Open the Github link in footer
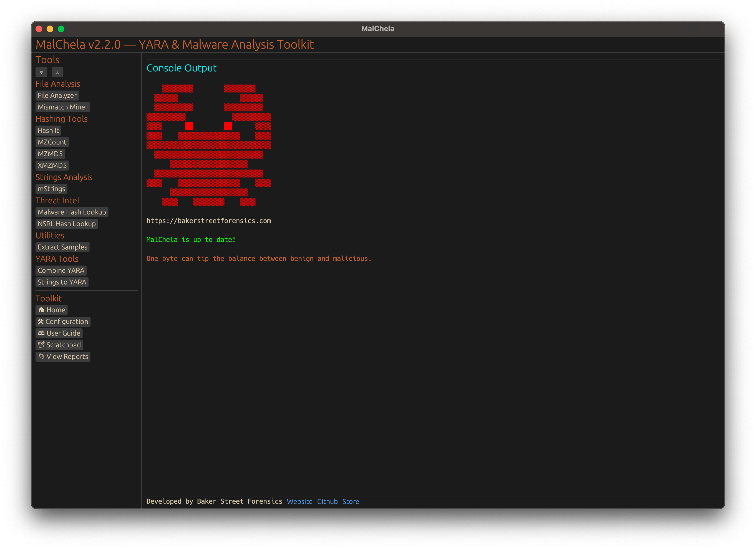 point(327,501)
